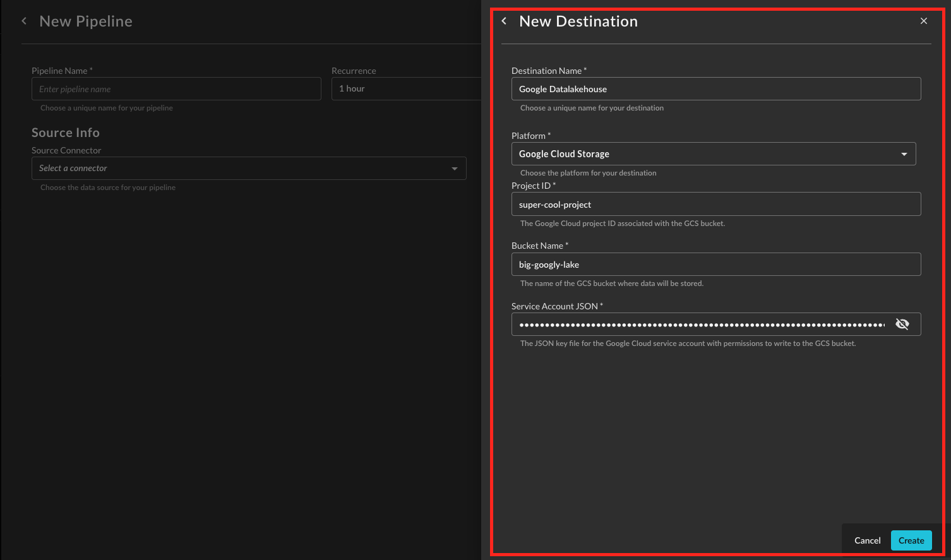Click the 'Platform' field label
This screenshot has width=951, height=560.
531,136
